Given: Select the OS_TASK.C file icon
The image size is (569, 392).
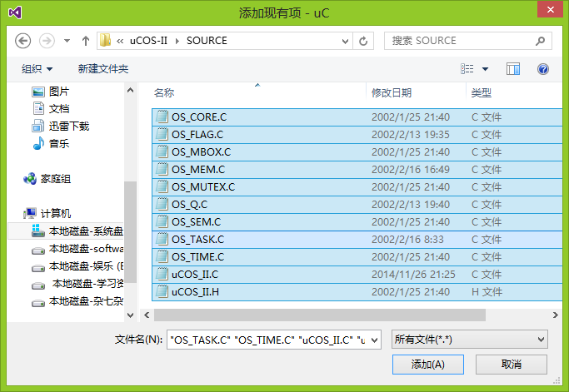Looking at the screenshot, I should coord(162,239).
